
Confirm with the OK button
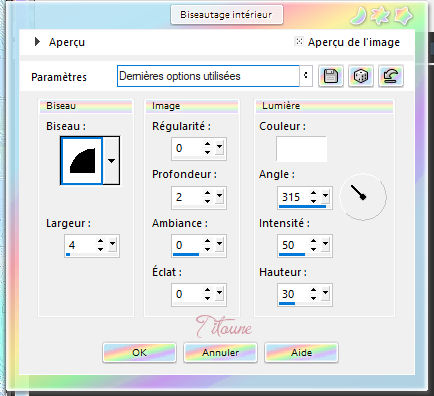[x=139, y=353]
